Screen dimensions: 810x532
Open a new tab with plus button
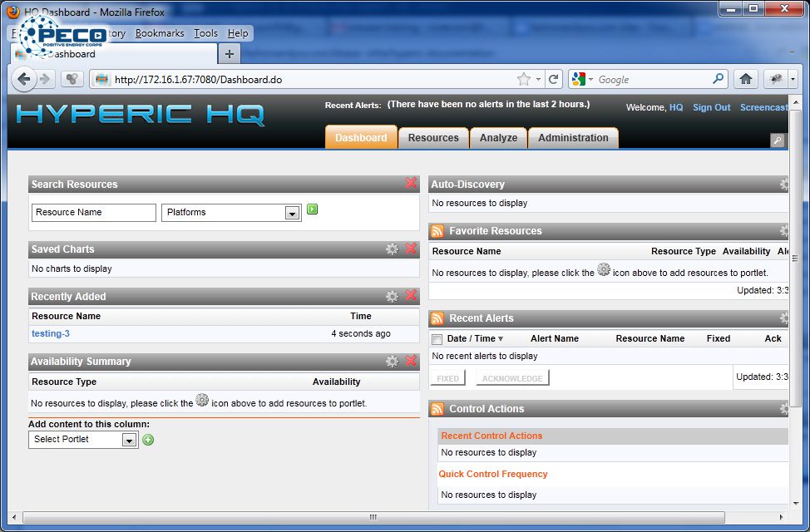230,54
